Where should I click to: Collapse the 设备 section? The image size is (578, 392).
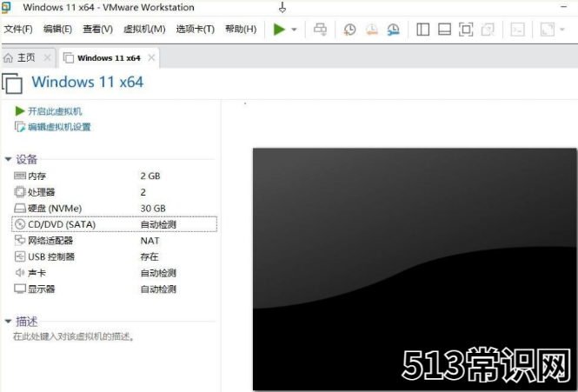point(8,159)
